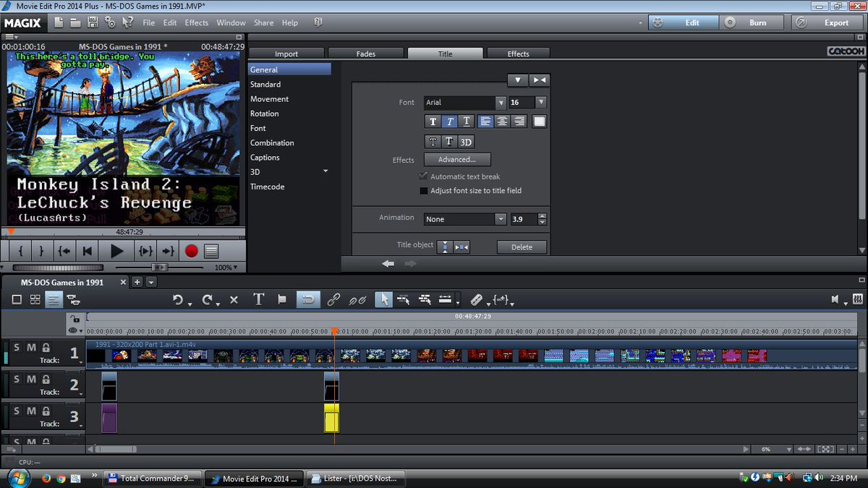The height and width of the screenshot is (488, 868).
Task: Apply outline text style icon
Action: click(x=433, y=142)
